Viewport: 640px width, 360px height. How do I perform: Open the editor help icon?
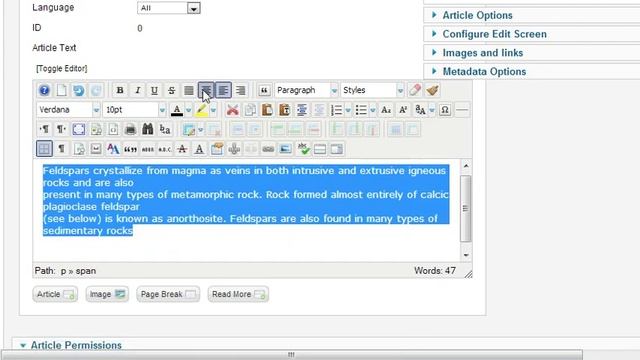44,90
